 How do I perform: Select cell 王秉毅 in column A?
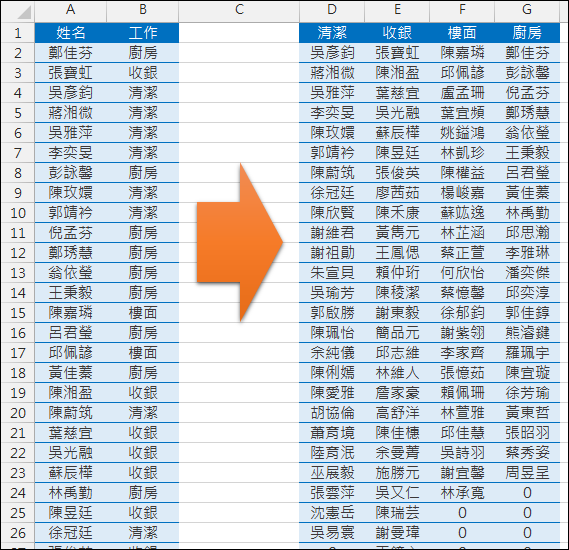(71, 293)
